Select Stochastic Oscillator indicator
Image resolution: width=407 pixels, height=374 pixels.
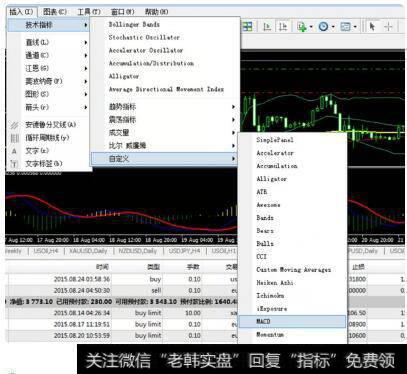coord(164,37)
